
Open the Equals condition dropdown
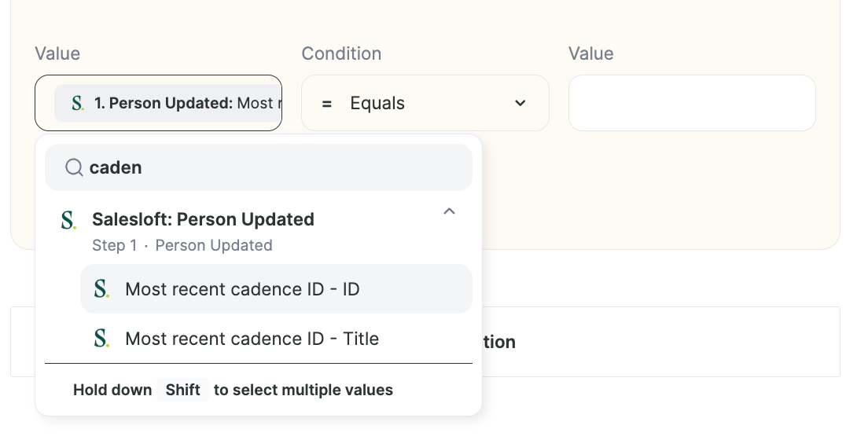tap(425, 103)
